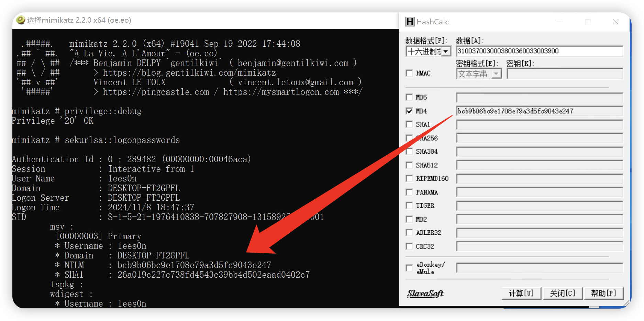Click the key [K] input field
This screenshot has width=644, height=321.
point(565,74)
